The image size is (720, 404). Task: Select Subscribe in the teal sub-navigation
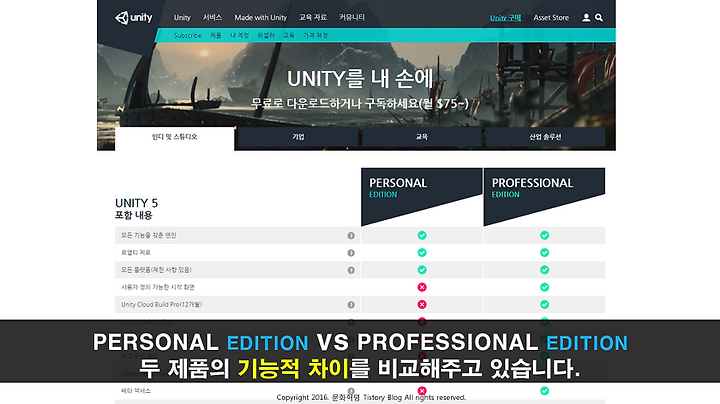(187, 35)
